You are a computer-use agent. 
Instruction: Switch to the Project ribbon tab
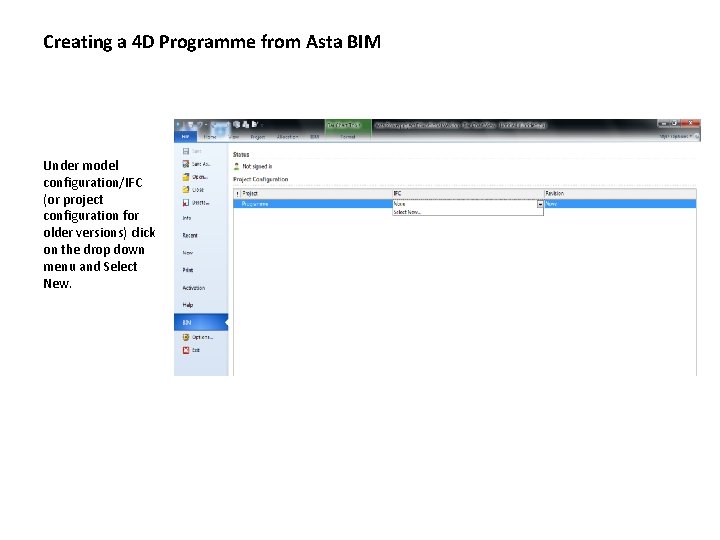pos(258,137)
